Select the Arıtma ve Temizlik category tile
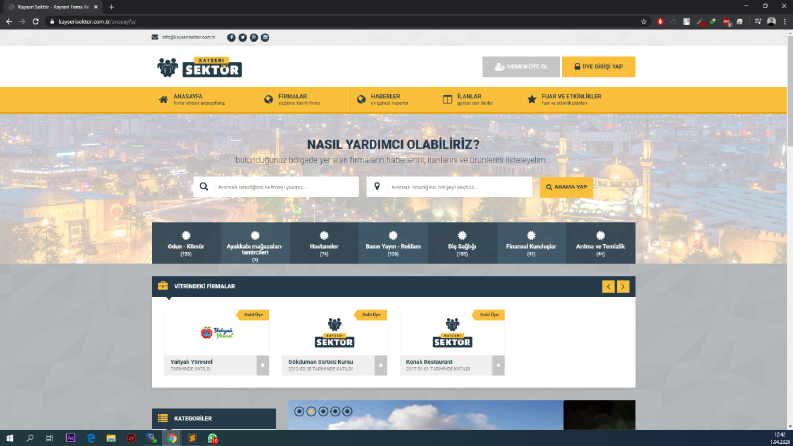 click(x=600, y=243)
